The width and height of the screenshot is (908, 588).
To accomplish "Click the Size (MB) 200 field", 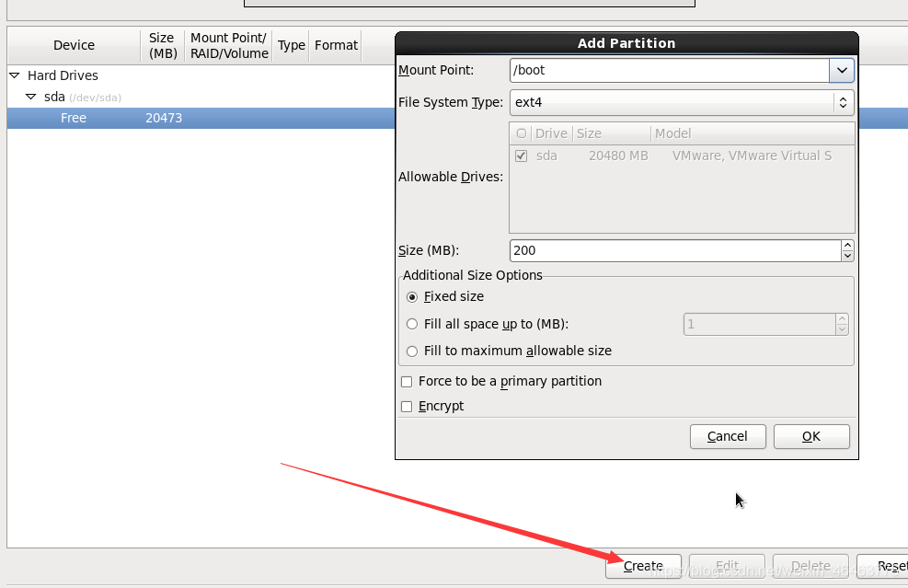I will [675, 250].
